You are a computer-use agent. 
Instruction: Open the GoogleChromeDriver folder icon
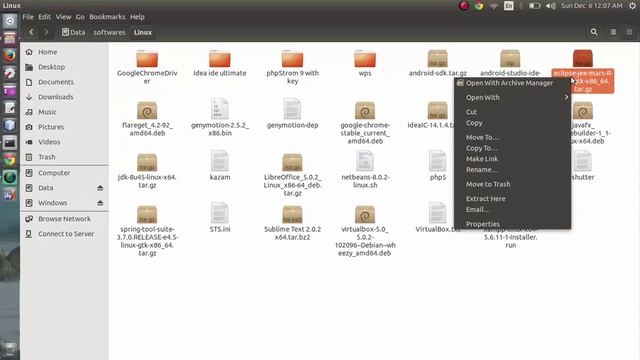pyautogui.click(x=147, y=59)
